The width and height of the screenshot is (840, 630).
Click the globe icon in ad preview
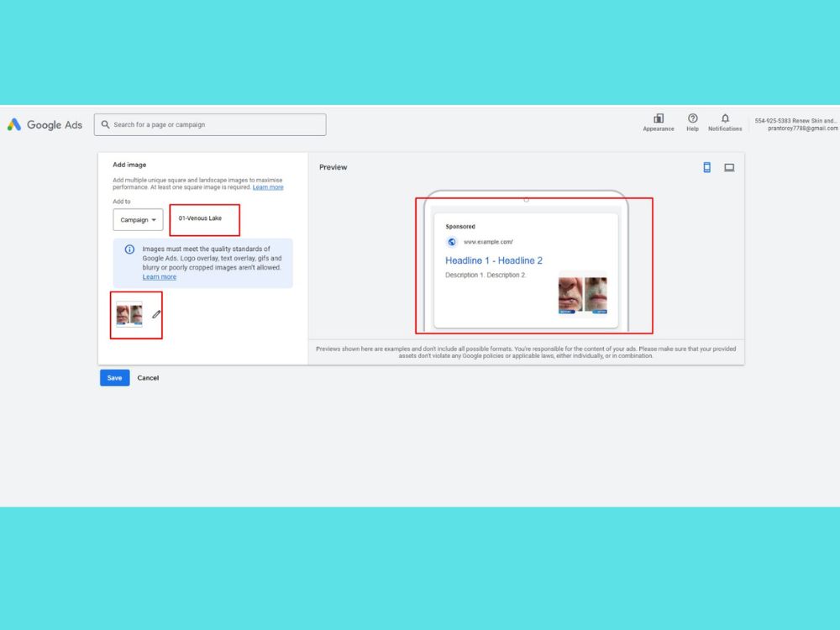[452, 242]
